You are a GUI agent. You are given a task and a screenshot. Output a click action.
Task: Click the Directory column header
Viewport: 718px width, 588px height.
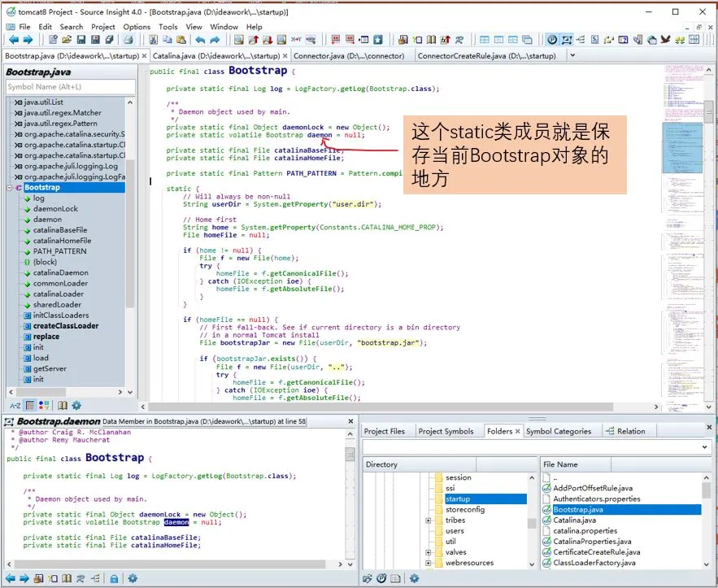tap(420, 464)
